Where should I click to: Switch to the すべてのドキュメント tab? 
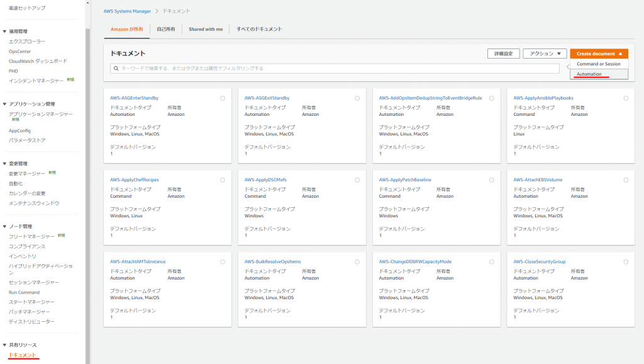[259, 29]
